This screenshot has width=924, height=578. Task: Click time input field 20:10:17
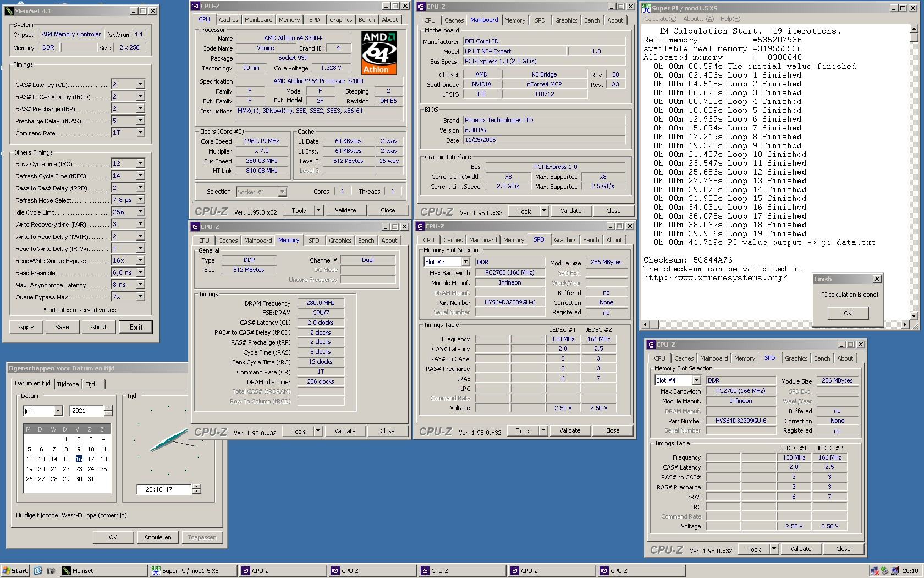163,489
